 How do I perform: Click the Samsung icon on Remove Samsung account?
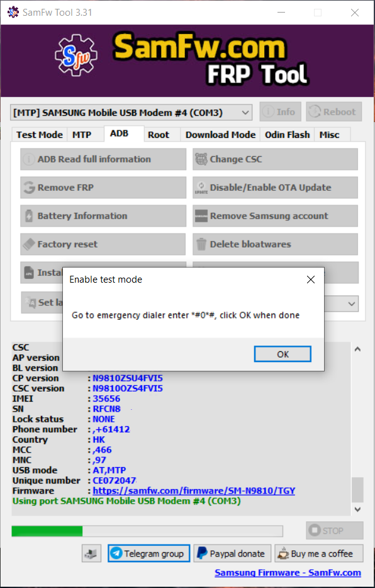(x=201, y=216)
